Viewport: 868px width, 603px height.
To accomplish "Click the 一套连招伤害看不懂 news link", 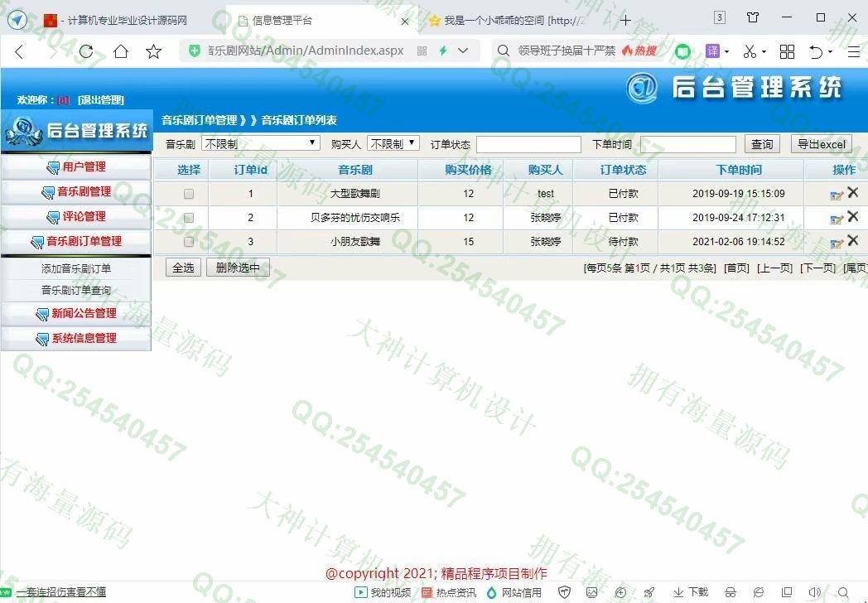I will pyautogui.click(x=61, y=592).
